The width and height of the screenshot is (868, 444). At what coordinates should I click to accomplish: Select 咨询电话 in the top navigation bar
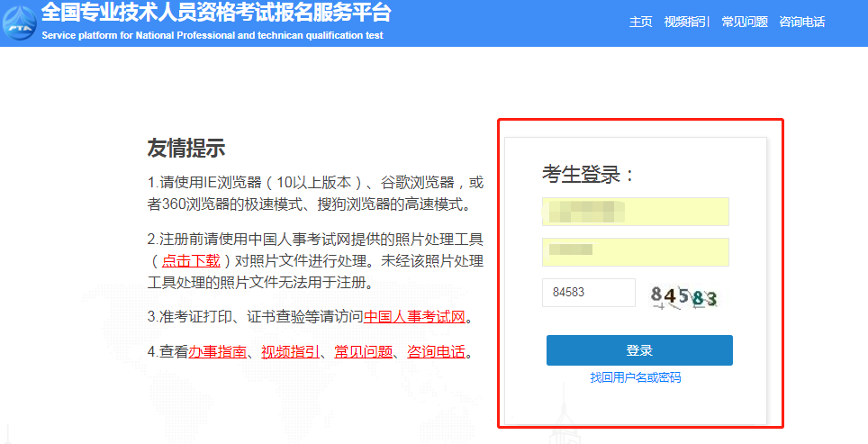(801, 22)
